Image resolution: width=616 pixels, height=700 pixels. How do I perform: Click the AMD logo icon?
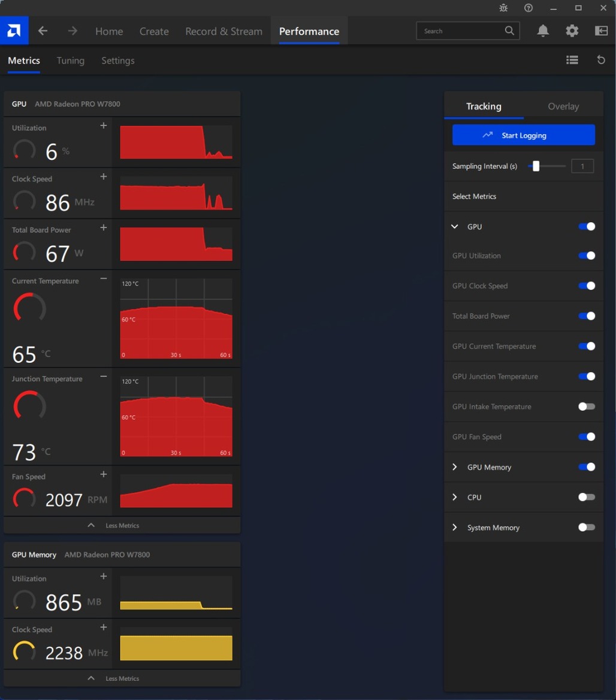coord(14,31)
